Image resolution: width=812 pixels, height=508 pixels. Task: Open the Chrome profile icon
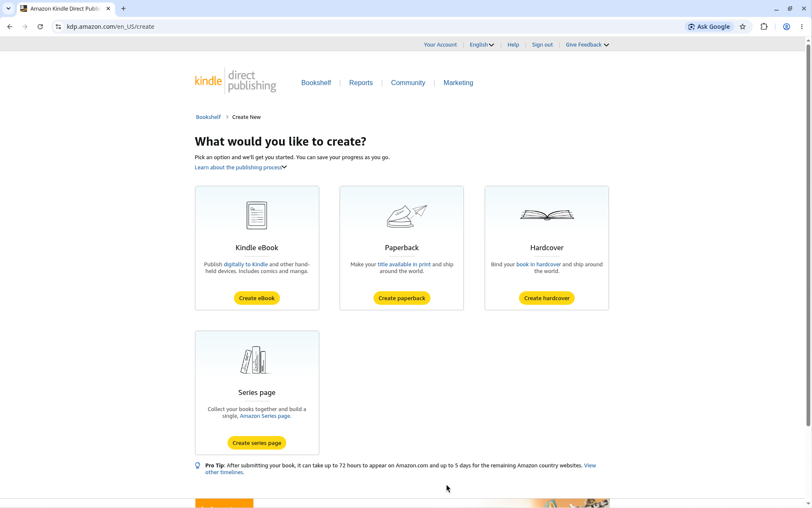point(787,27)
